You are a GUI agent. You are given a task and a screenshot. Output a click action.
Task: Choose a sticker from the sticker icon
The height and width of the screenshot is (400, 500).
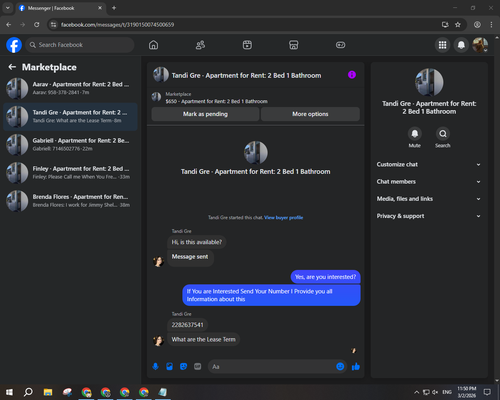(x=183, y=367)
